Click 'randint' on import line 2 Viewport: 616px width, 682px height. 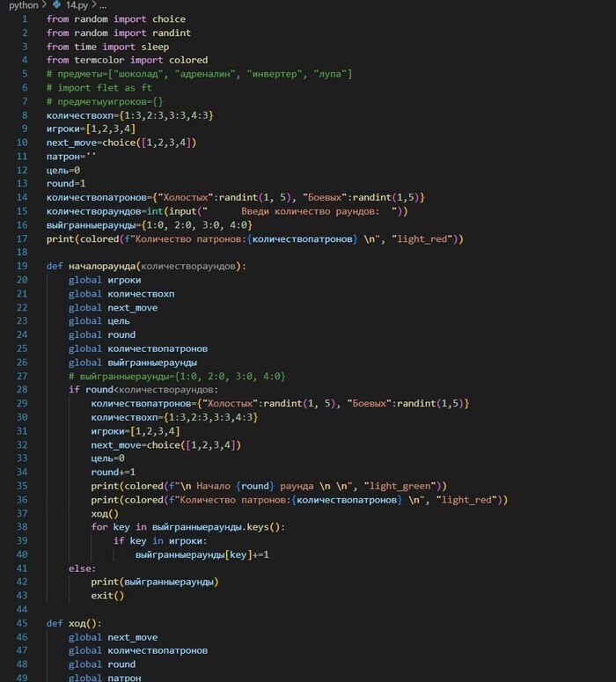pyautogui.click(x=172, y=33)
